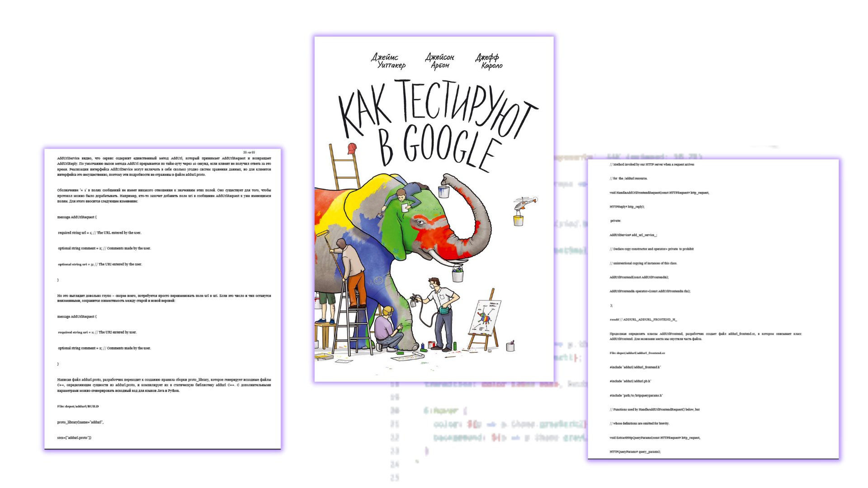Click line 'required string url = 1;' on left page

[99, 233]
